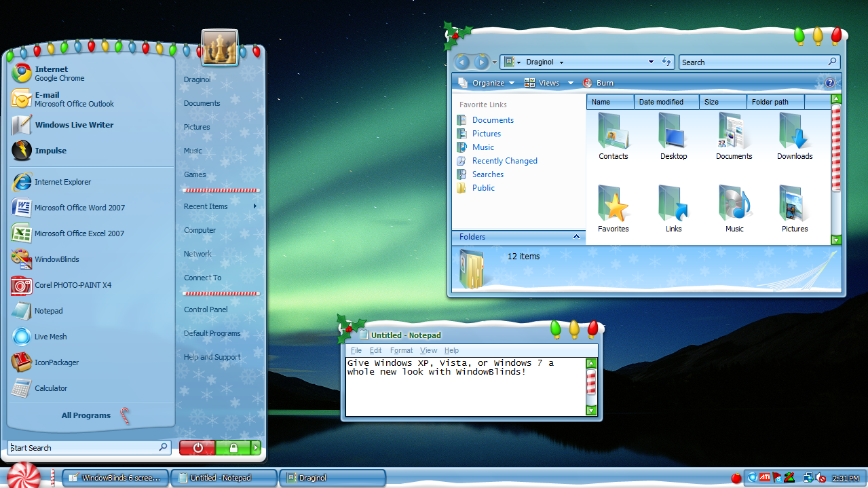Collapse the Folders pane in Explorer

click(576, 237)
